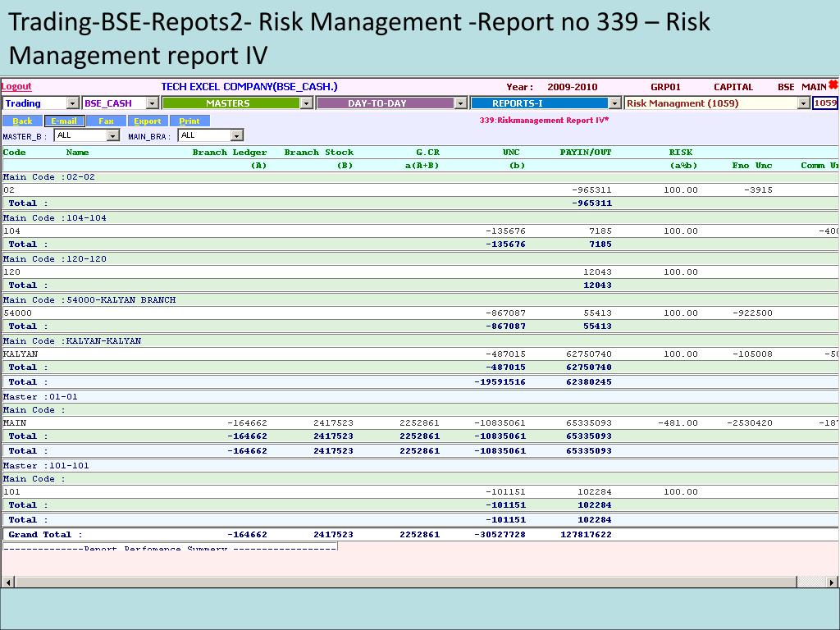Screen dimensions: 840x630
Task: Click the value -19591516
Action: pyautogui.click(x=500, y=382)
